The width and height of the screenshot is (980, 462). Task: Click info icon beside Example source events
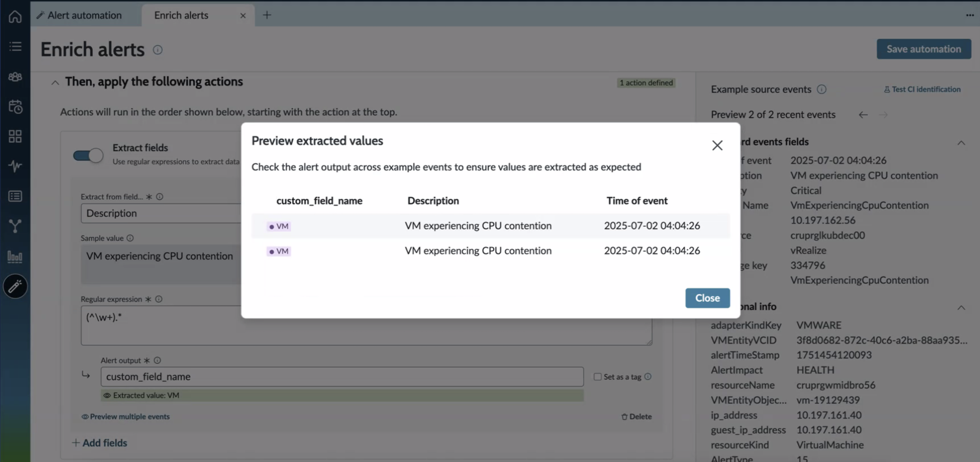pos(821,89)
